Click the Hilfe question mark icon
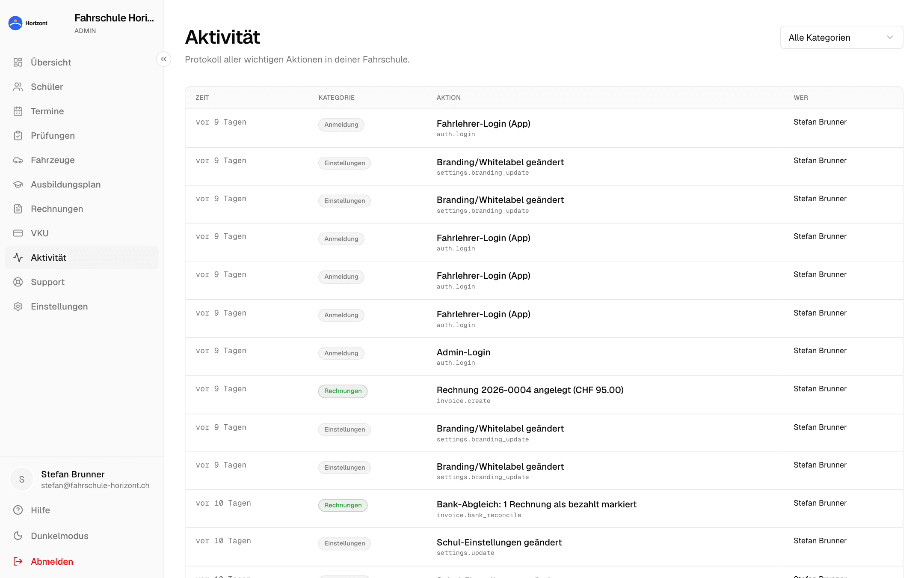Screen dimensions: 924x578 pyautogui.click(x=18, y=510)
